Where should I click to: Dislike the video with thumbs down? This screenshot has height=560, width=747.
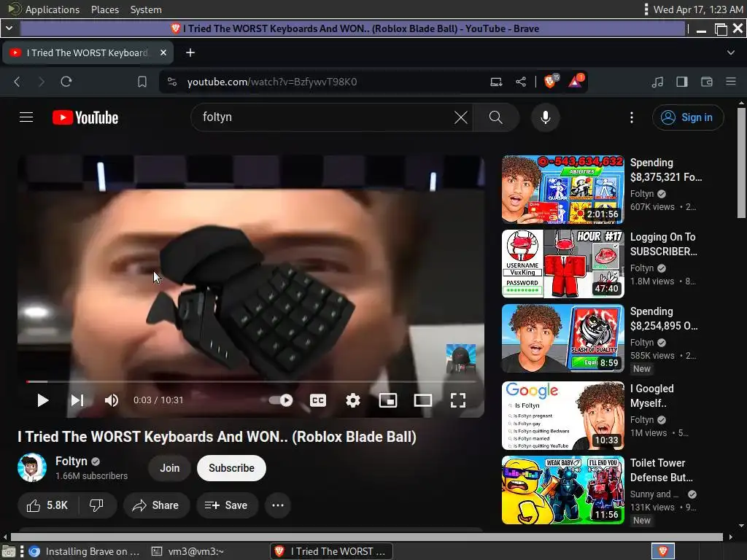(97, 505)
